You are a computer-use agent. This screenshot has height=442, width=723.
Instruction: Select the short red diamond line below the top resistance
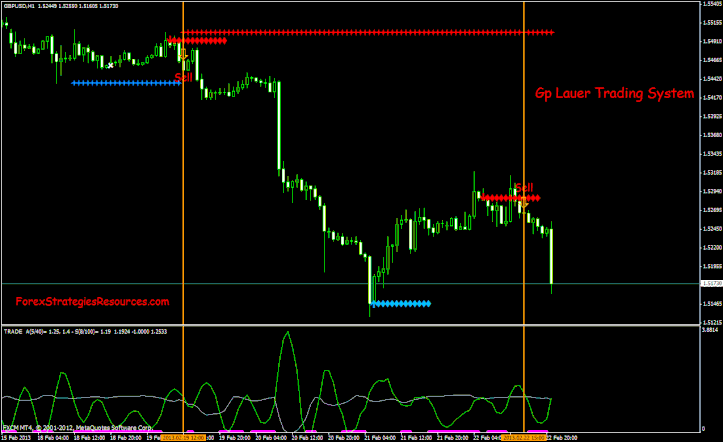(197, 41)
